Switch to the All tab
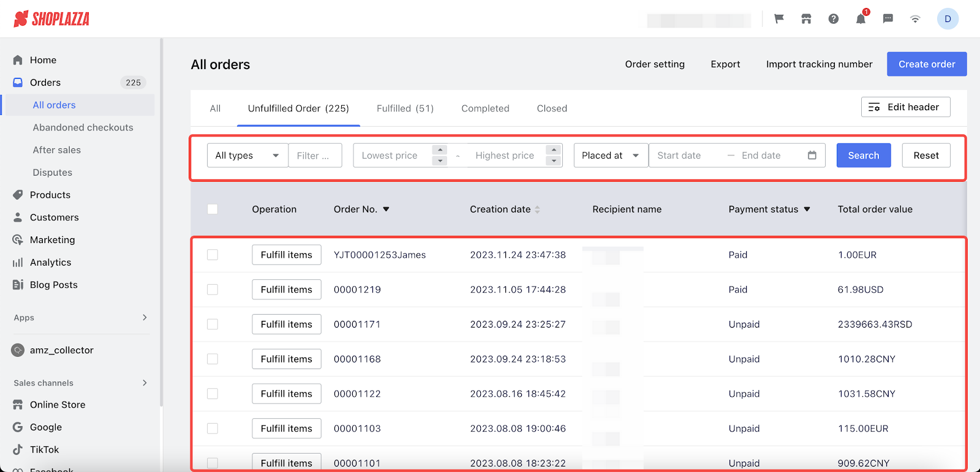This screenshot has height=472, width=980. pyautogui.click(x=215, y=108)
